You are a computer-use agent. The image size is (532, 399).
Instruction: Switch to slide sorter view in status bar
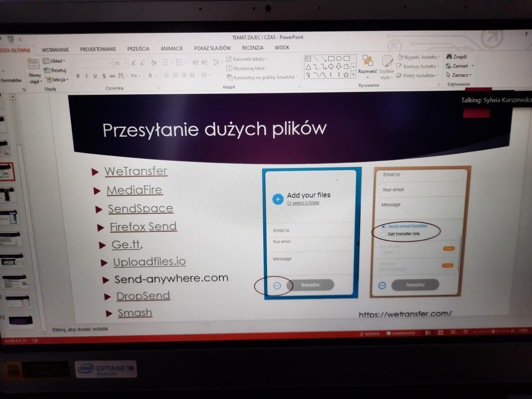pos(440,332)
